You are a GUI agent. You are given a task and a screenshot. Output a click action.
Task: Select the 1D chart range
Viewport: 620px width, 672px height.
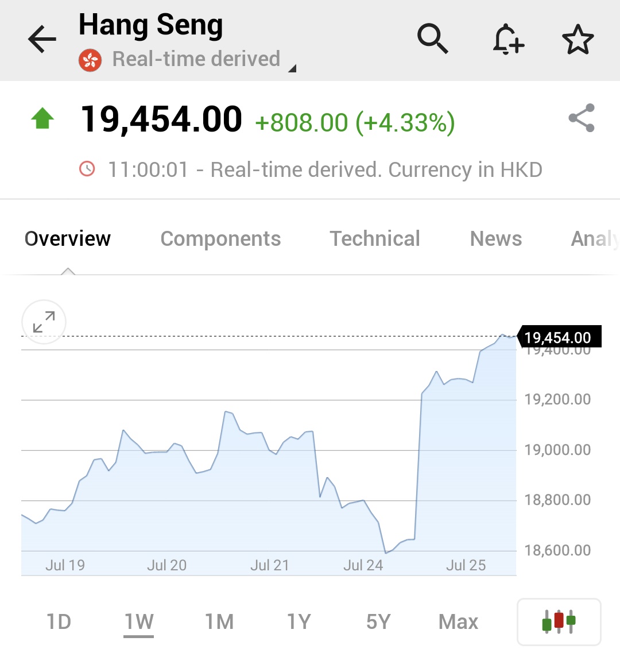tap(59, 622)
